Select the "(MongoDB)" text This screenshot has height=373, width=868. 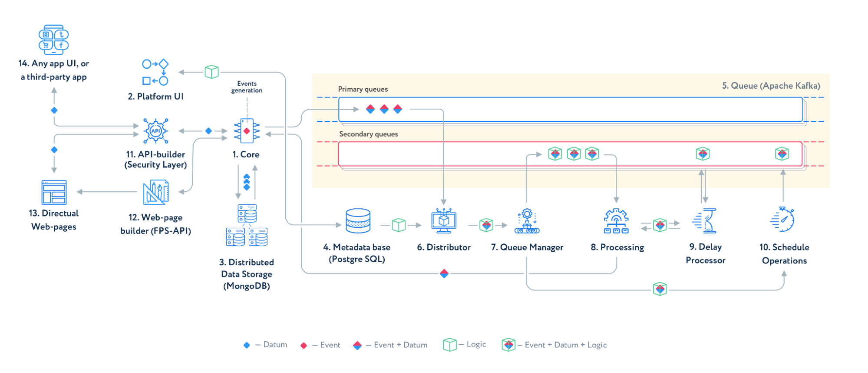(247, 286)
